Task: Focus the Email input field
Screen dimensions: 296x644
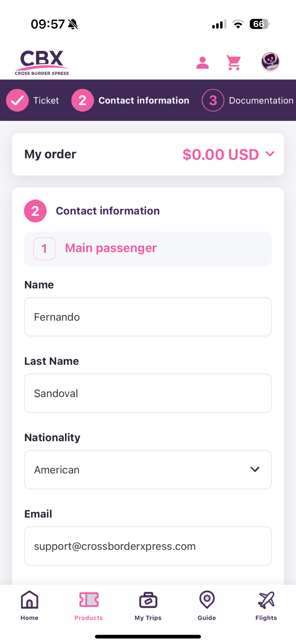Action: click(148, 546)
